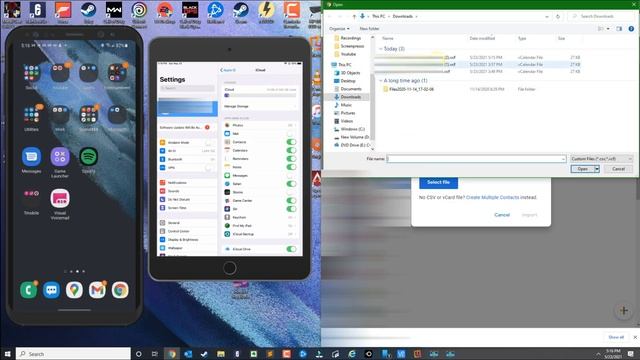Open Rainbow Six Siege desktop shortcut
This screenshot has width=640, height=360.
(x=37, y=10)
